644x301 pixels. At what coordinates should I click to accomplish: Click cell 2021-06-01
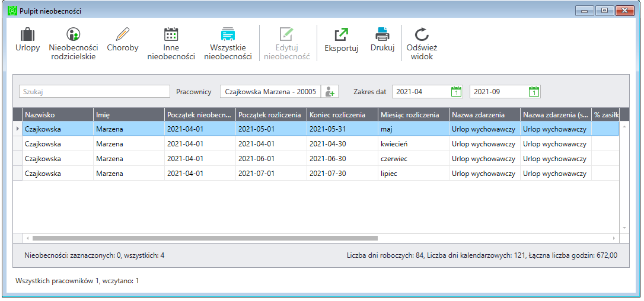tap(271, 159)
